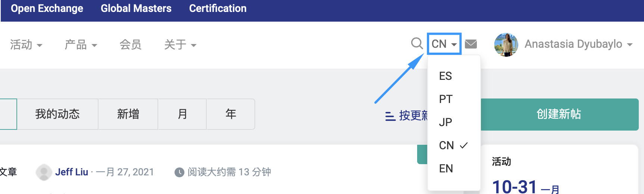Click the sort lines icon

(390, 116)
